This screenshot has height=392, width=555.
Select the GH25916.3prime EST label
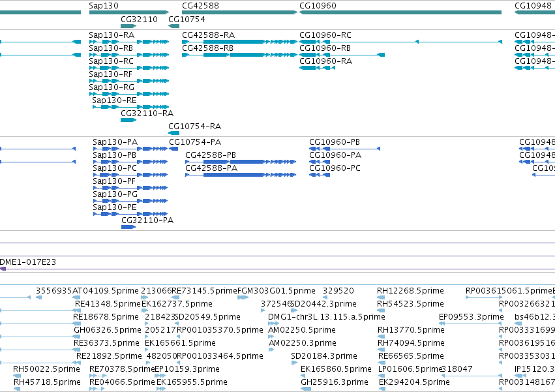pyautogui.click(x=335, y=383)
